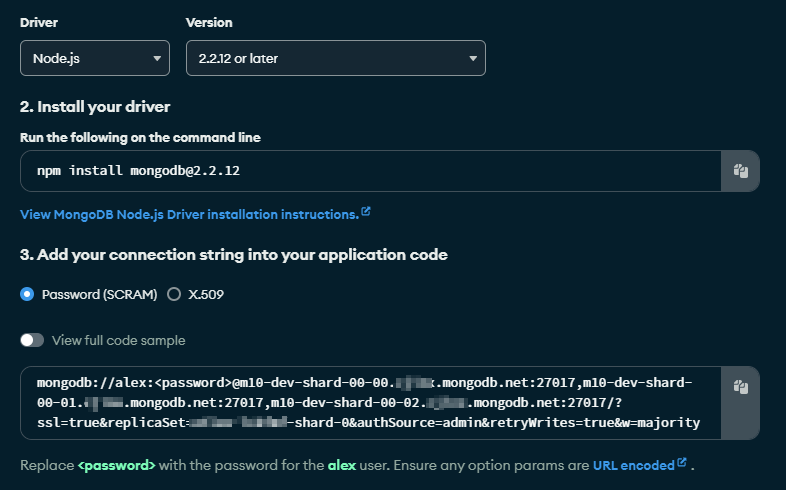
Task: Open View MongoDB Node.js Driver installation instructions
Action: (x=189, y=214)
